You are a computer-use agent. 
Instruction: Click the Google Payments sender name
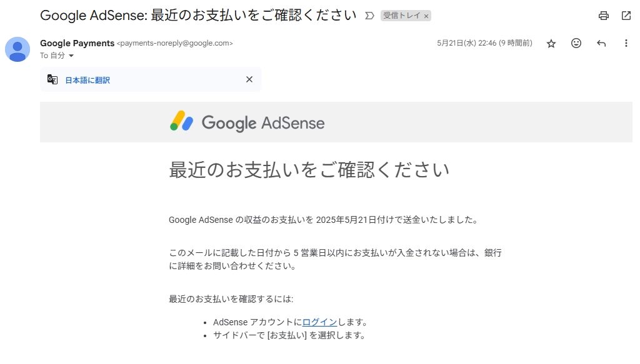(77, 43)
